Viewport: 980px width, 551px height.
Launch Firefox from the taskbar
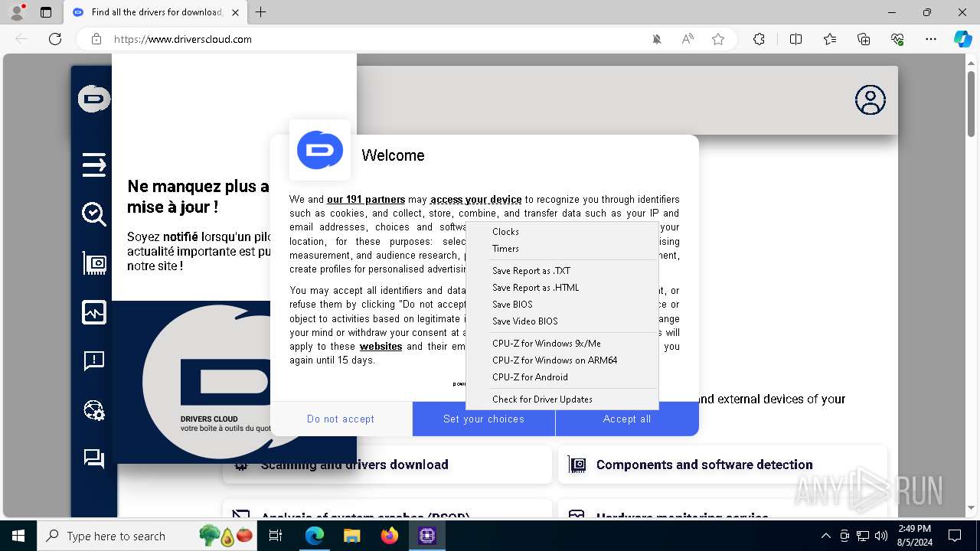[389, 536]
